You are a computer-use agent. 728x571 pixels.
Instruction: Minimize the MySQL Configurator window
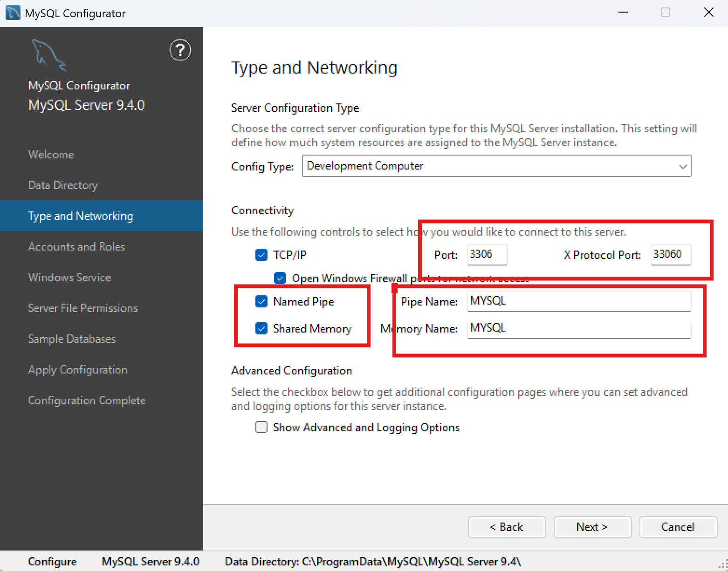[x=623, y=13]
